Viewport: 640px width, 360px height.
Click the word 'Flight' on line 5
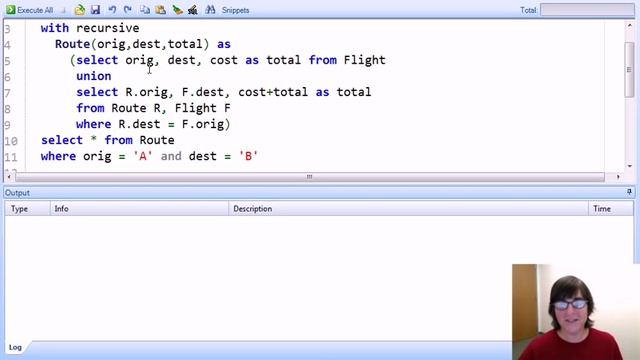click(x=364, y=60)
